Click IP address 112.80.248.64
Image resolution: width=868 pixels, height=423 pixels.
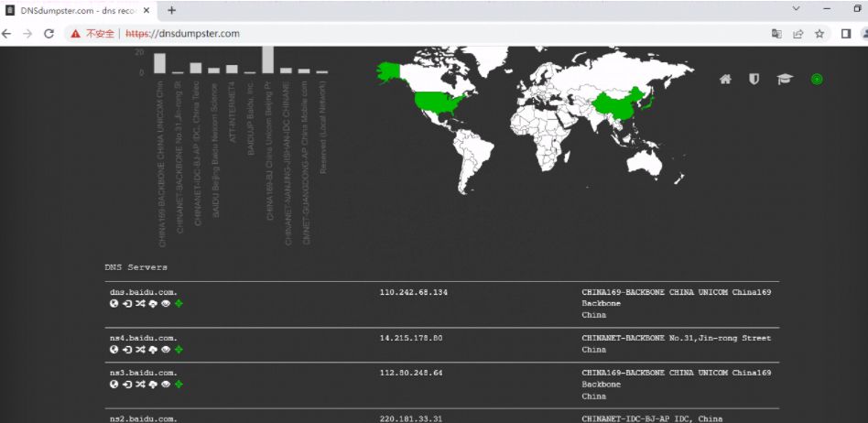pyautogui.click(x=411, y=373)
